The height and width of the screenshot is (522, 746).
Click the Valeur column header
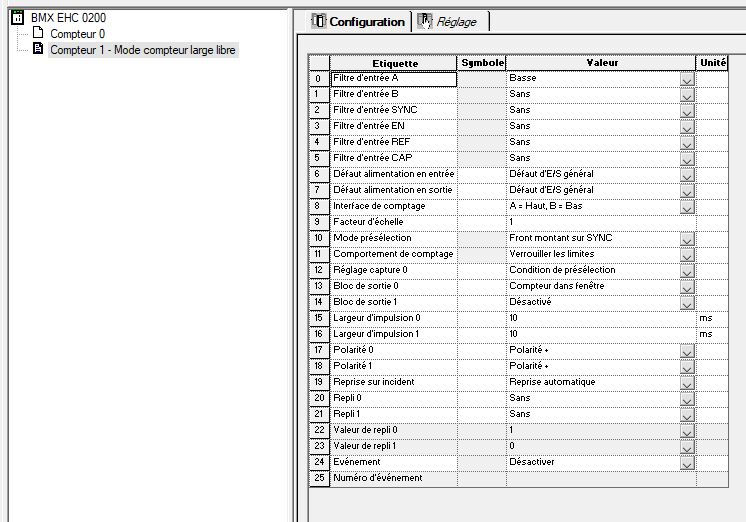tap(601, 62)
